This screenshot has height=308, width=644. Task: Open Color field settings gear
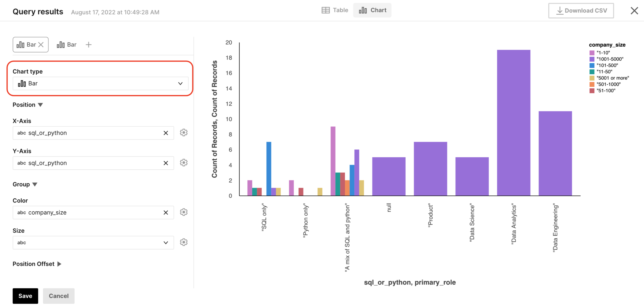pyautogui.click(x=184, y=212)
